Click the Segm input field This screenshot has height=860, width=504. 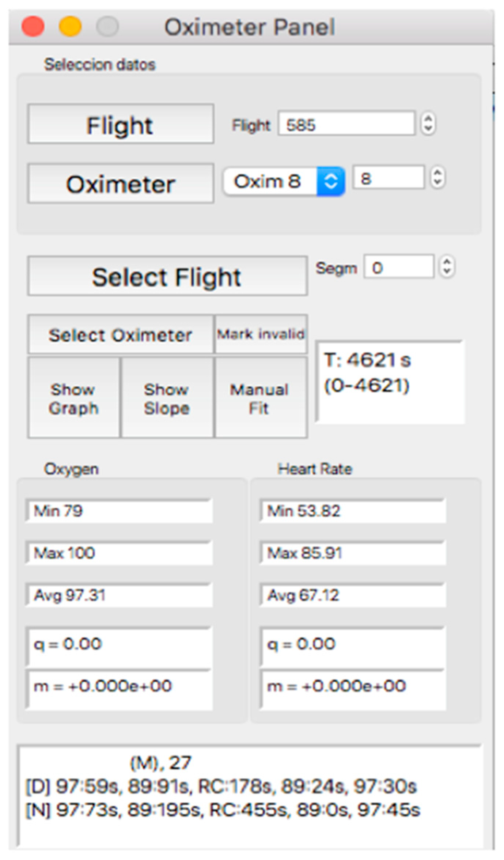tap(399, 267)
